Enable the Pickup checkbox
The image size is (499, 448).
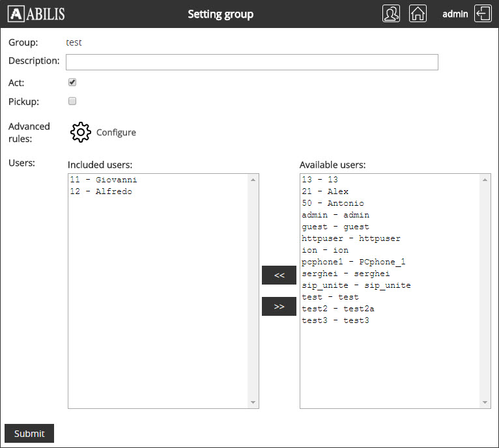[72, 101]
